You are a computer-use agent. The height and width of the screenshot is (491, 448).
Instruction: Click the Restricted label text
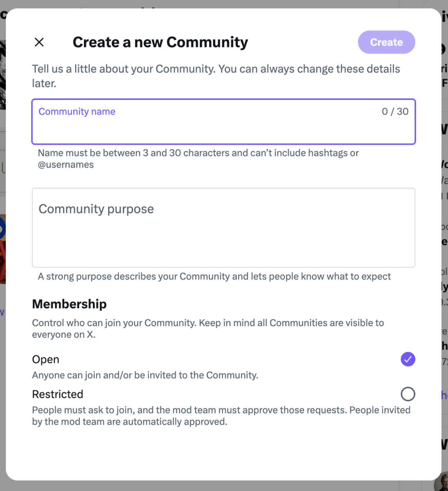click(57, 394)
